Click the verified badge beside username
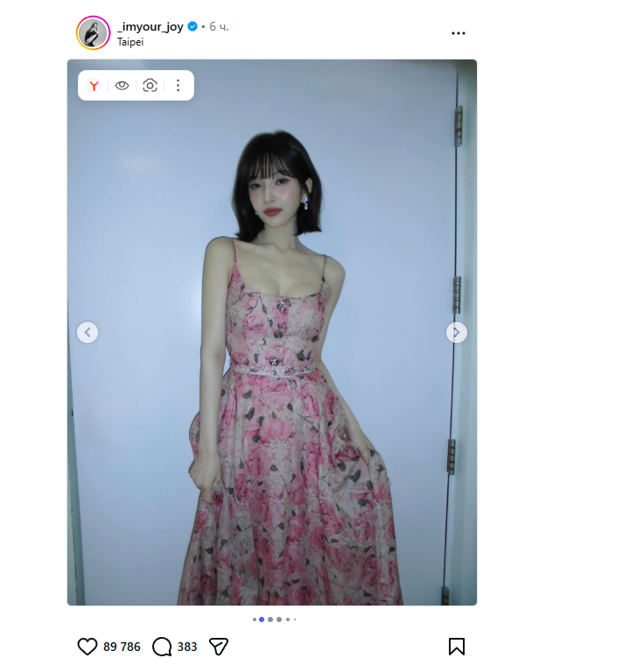This screenshot has height=665, width=644. click(x=192, y=26)
